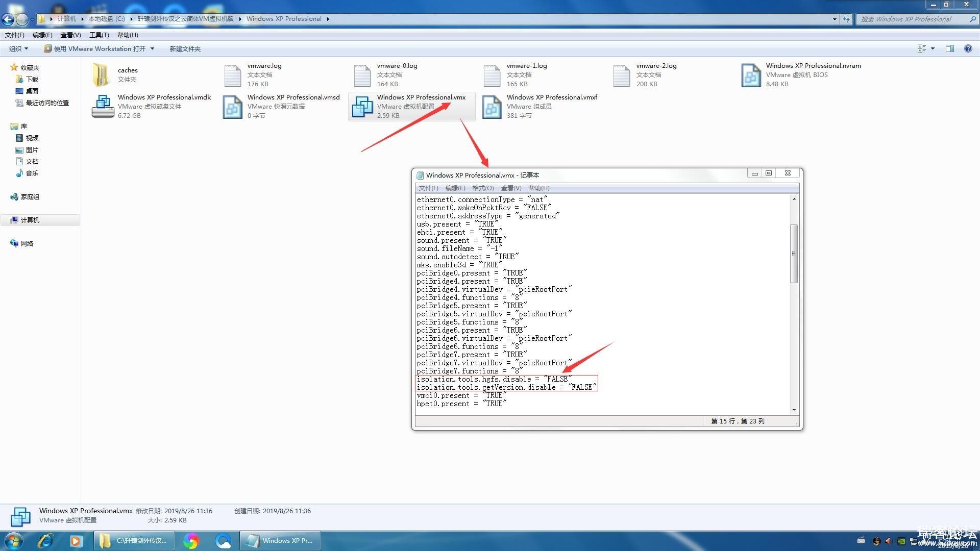Click colorful swirl browser taskbar icon

(x=191, y=541)
